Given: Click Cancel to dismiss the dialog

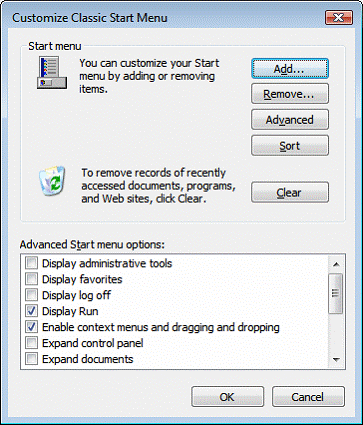Looking at the screenshot, I should (308, 397).
